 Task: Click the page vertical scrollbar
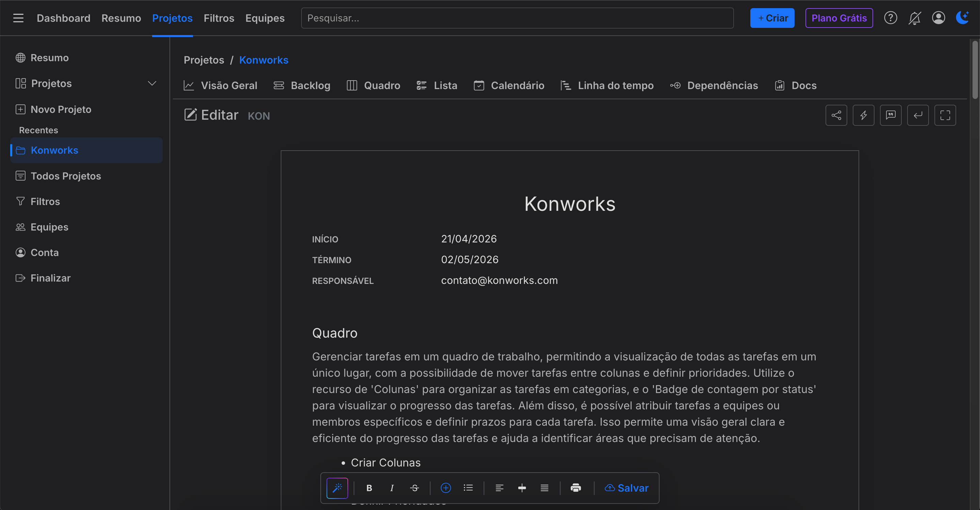click(x=975, y=70)
